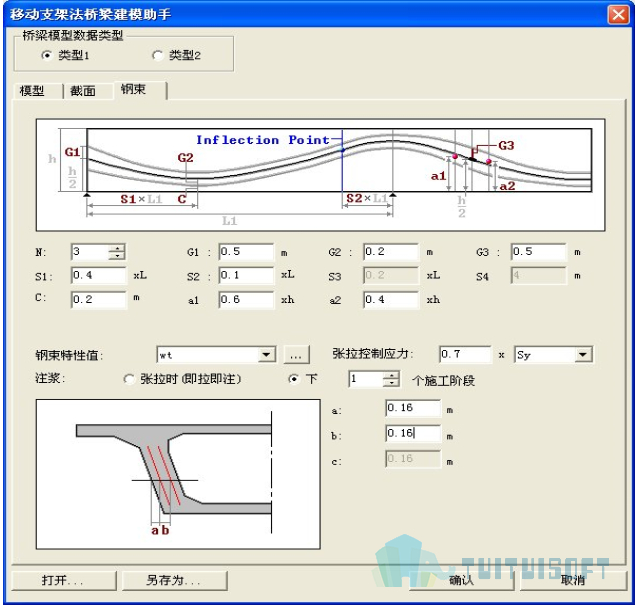
Task: Click the construction stage number field
Action: (x=366, y=379)
